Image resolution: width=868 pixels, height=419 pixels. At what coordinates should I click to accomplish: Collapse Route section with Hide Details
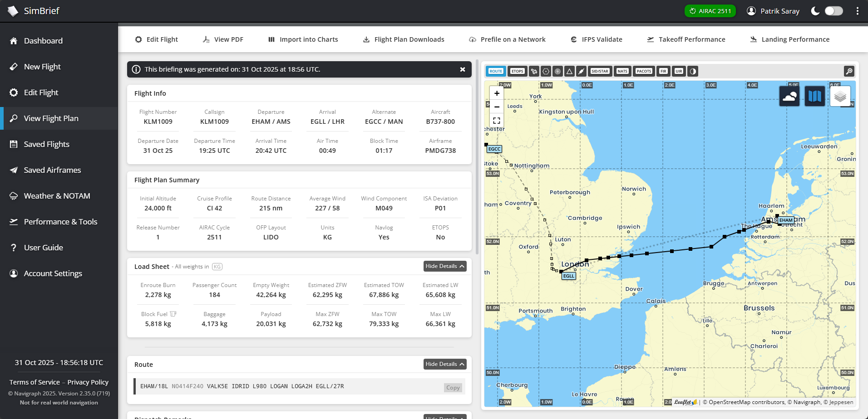click(444, 364)
